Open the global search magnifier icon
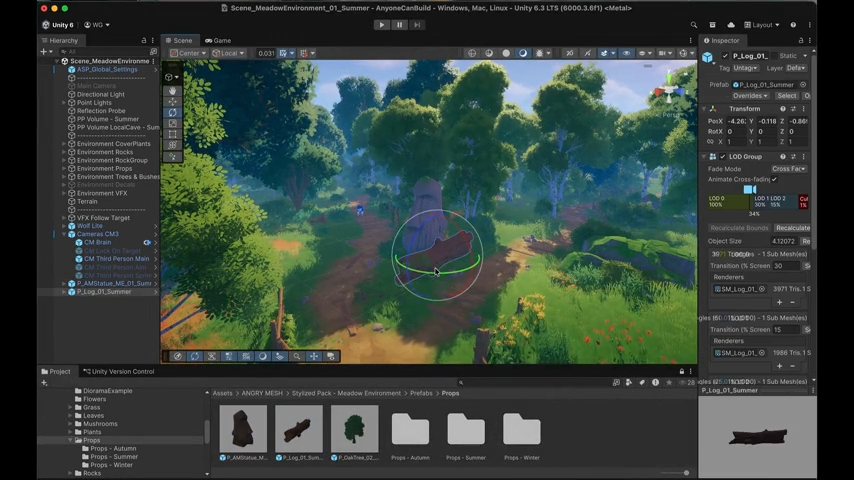This screenshot has width=854, height=480. click(693, 25)
